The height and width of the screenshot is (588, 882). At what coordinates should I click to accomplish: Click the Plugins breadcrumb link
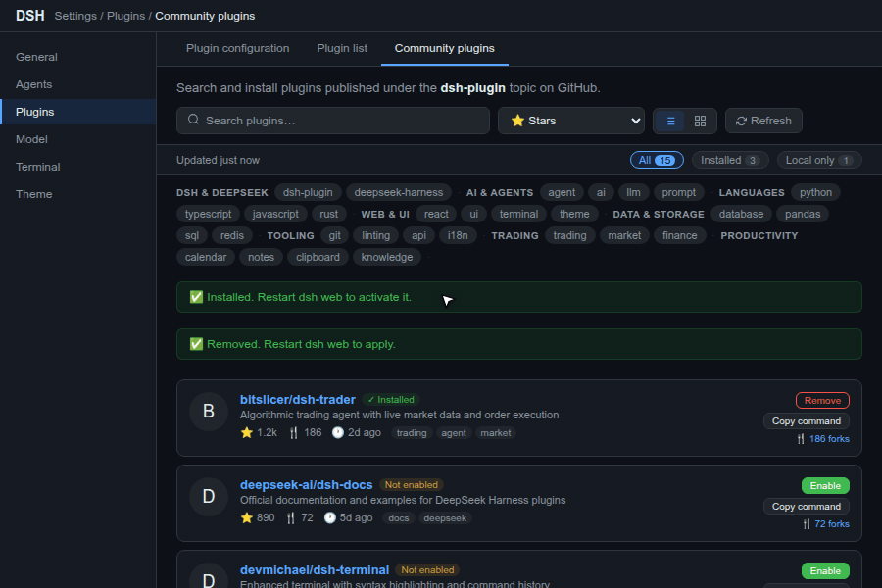point(125,16)
